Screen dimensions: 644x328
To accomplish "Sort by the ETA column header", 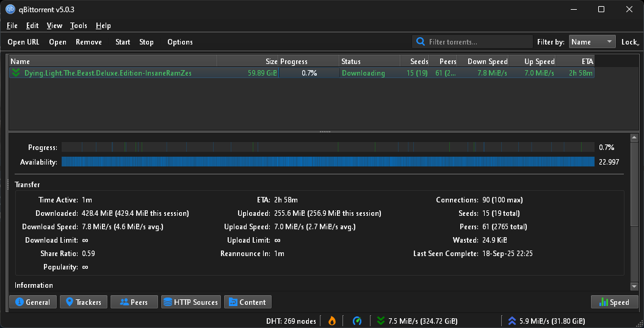I will coord(575,62).
